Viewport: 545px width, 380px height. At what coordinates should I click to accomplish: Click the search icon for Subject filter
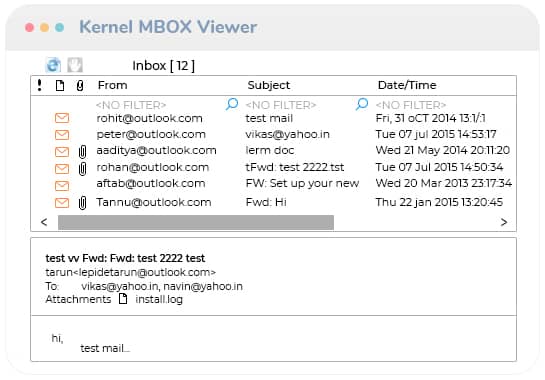click(x=362, y=104)
